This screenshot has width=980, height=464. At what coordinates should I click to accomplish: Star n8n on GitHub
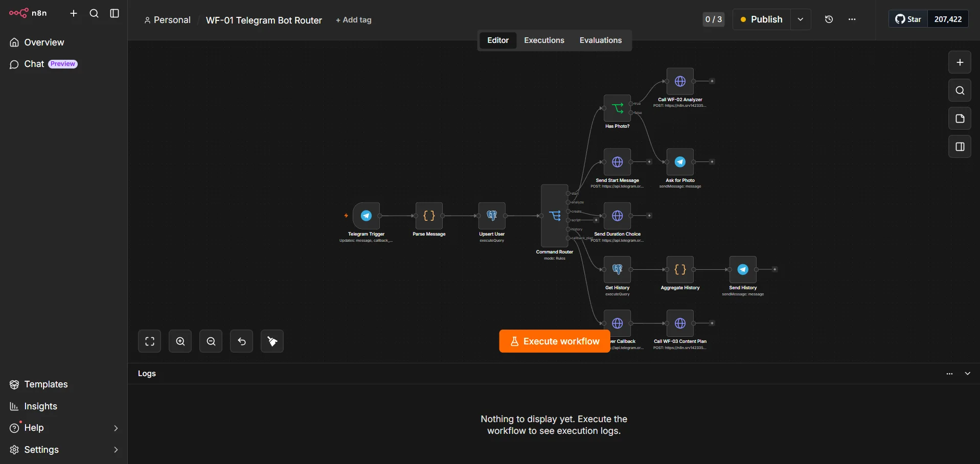[x=908, y=19]
